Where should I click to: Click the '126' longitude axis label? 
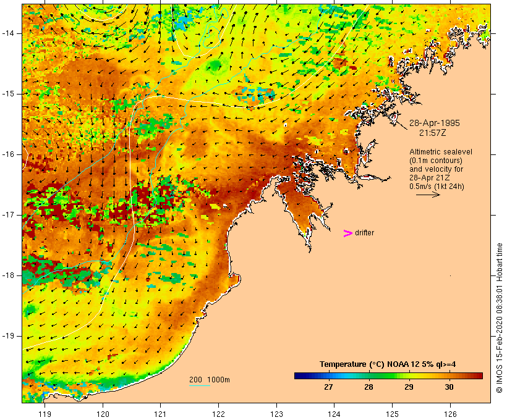[x=450, y=414]
